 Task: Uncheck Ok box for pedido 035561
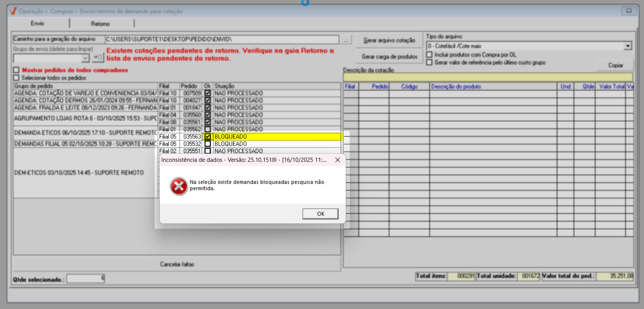click(x=208, y=122)
